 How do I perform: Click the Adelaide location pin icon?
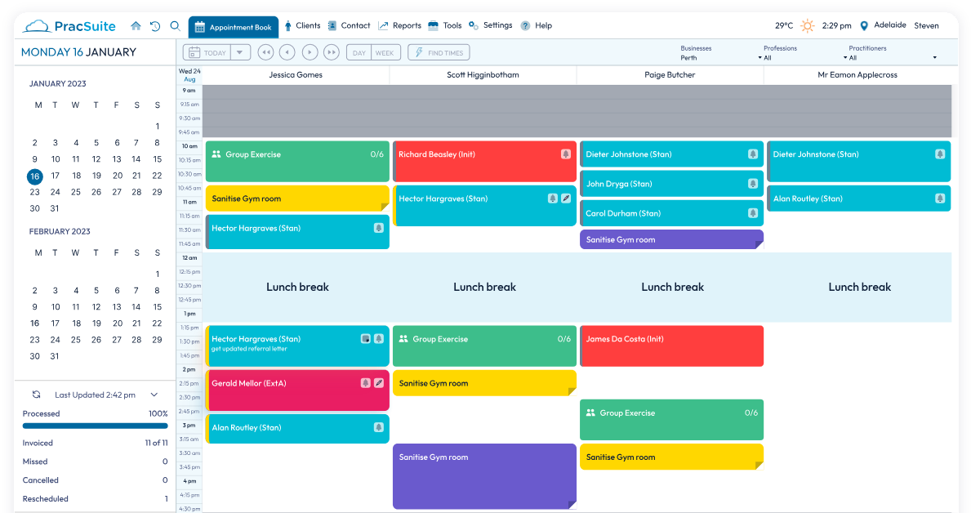pyautogui.click(x=864, y=26)
